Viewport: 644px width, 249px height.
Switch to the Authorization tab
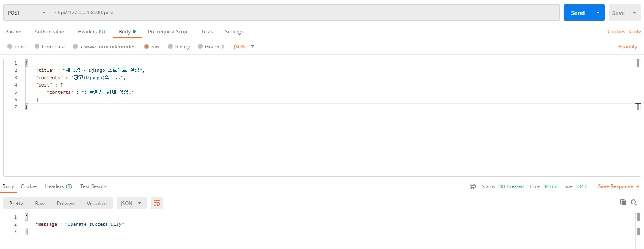(x=50, y=32)
